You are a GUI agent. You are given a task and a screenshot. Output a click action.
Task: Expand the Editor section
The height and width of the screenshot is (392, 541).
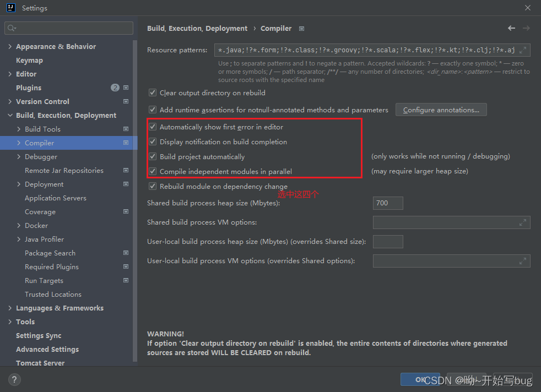click(10, 74)
